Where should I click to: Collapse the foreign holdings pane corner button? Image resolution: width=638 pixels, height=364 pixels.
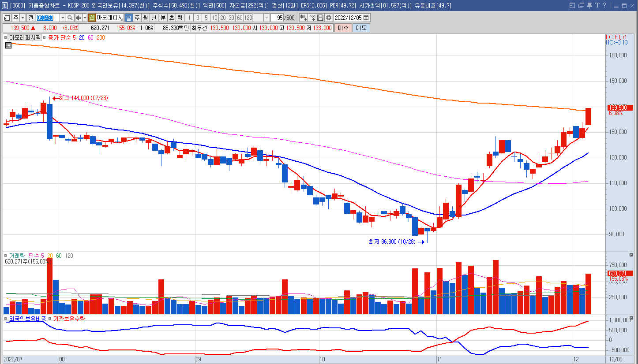click(x=631, y=318)
